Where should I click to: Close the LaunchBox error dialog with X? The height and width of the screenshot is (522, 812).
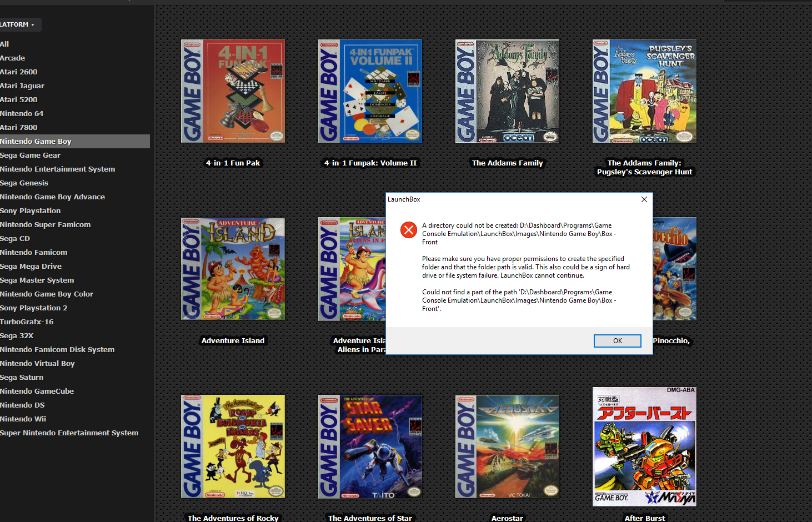click(x=644, y=199)
